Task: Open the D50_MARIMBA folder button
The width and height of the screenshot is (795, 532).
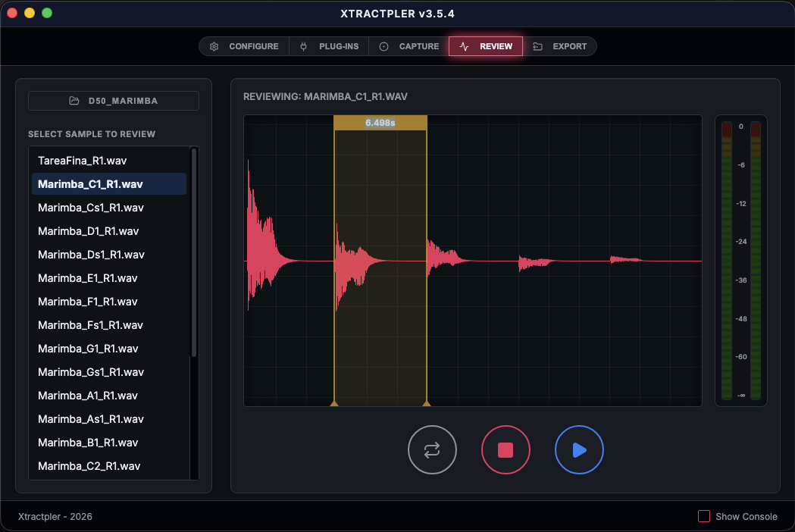Action: coord(113,100)
